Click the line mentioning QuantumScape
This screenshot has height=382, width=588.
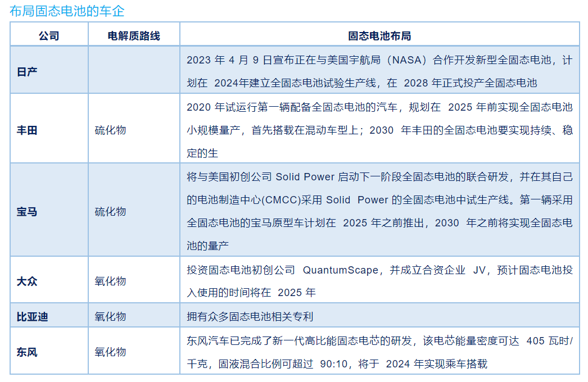tap(379, 270)
